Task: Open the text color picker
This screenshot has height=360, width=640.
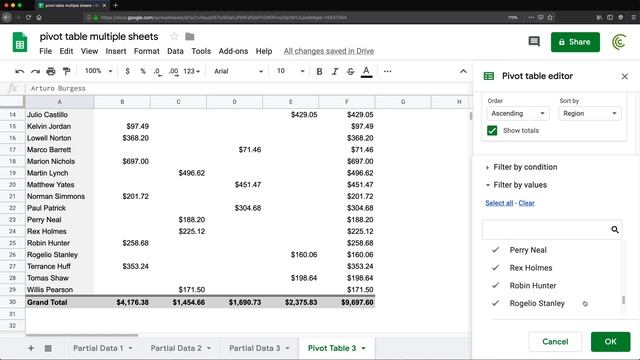Action: (367, 72)
